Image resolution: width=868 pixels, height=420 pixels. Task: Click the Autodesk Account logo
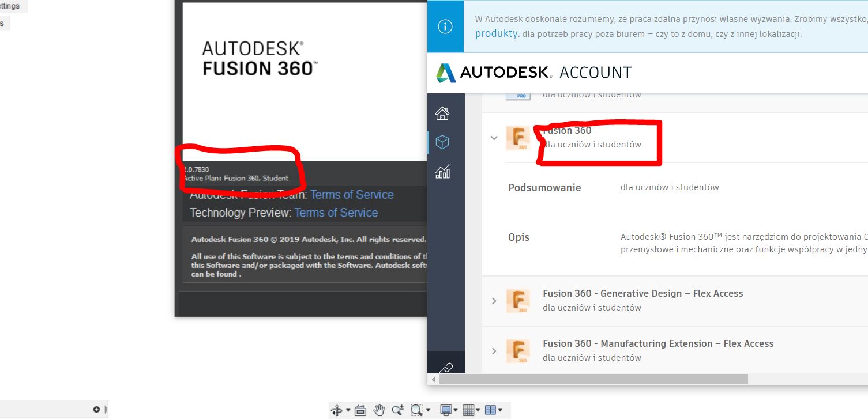533,73
